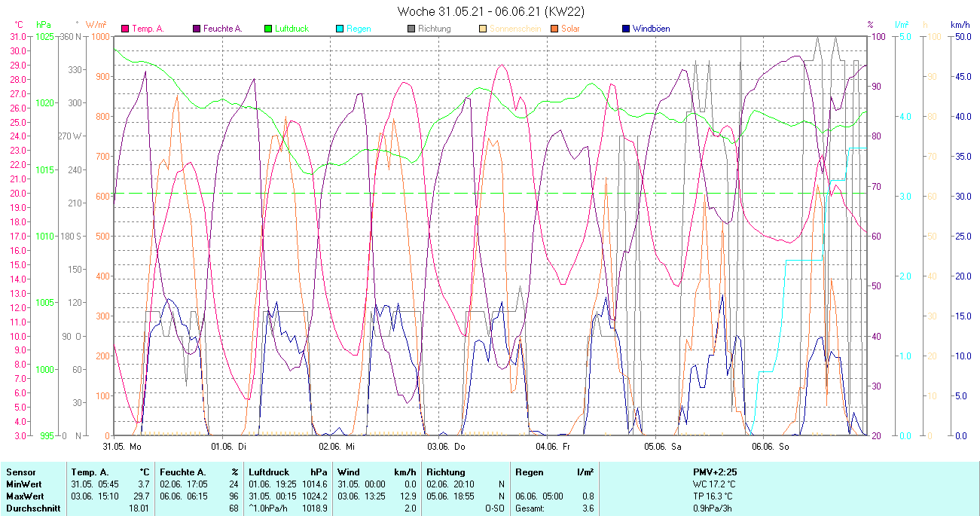The image size is (980, 516).
Task: Click the wind direction time '02.06. 20:10'
Action: coord(451,484)
